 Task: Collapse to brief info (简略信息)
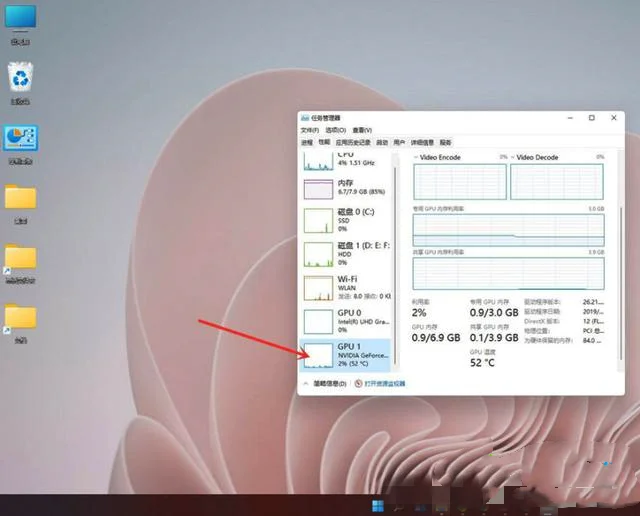click(327, 383)
